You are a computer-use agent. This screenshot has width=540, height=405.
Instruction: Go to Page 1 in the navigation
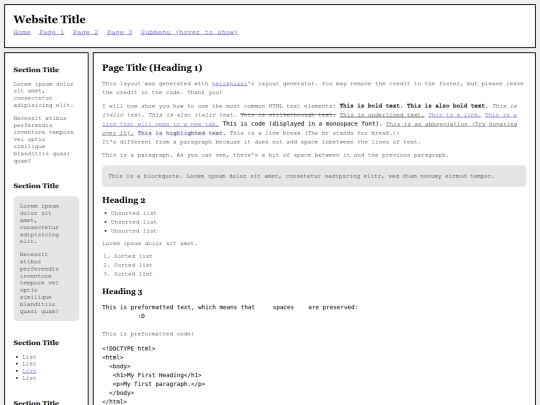(x=52, y=32)
